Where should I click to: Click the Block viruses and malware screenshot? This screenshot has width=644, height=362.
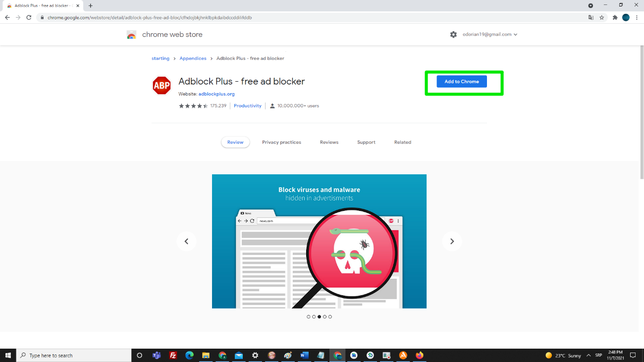click(x=319, y=241)
